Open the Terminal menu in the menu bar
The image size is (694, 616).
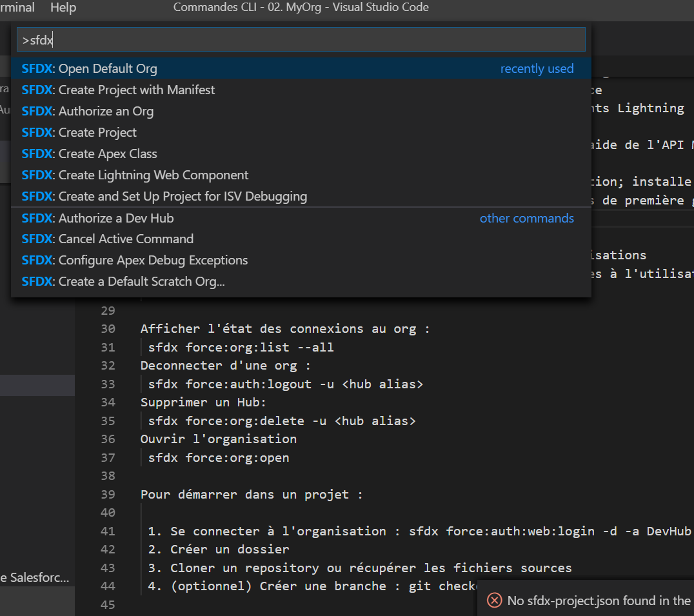click(17, 8)
